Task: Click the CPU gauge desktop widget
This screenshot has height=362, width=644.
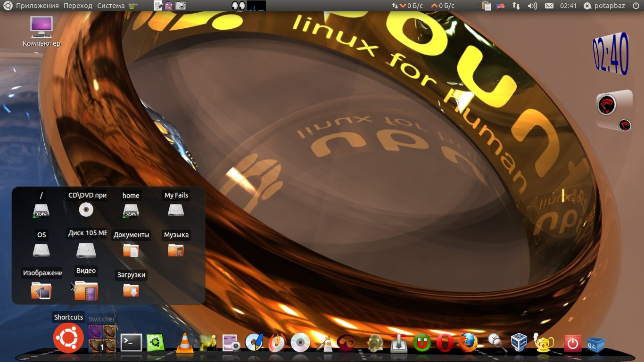Action: click(x=607, y=105)
